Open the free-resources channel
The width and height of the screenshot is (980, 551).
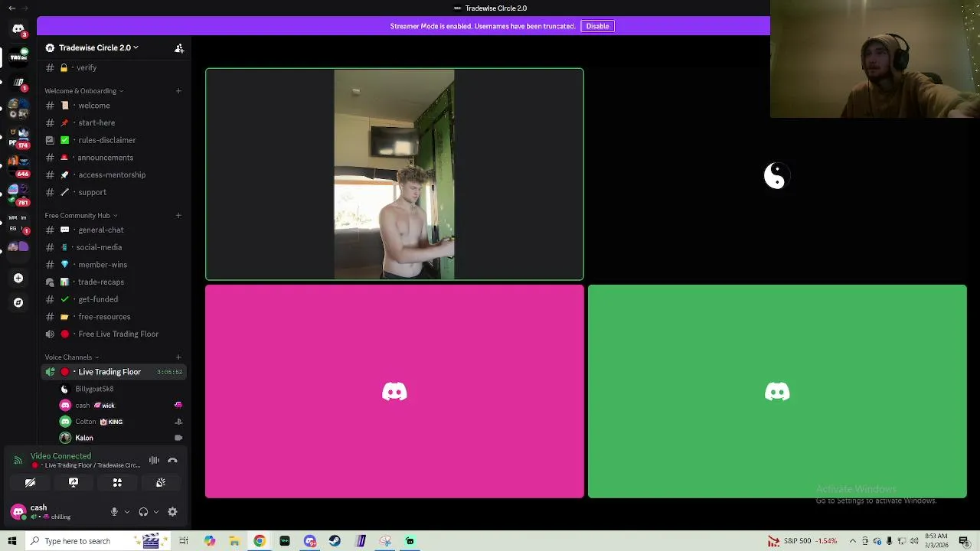click(113, 317)
